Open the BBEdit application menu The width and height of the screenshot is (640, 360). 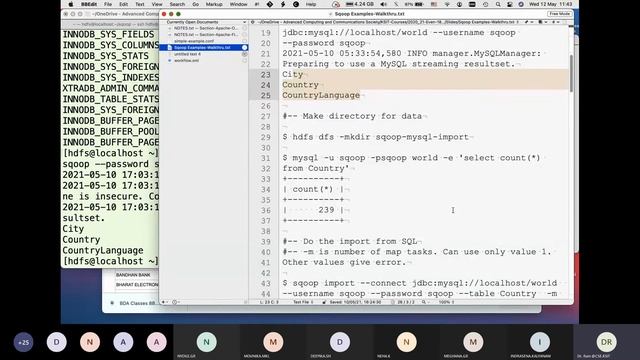(x=89, y=4)
